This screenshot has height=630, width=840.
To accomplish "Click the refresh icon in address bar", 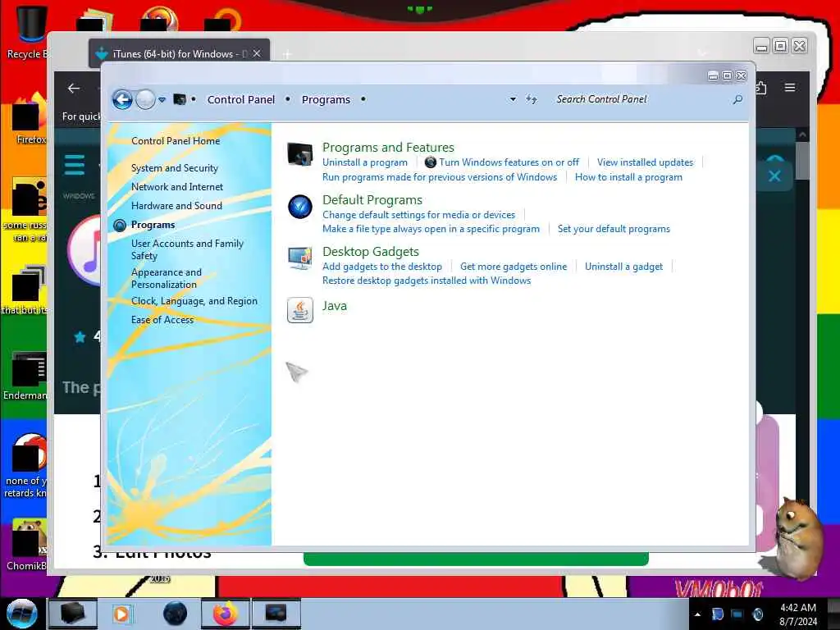I will [x=531, y=99].
